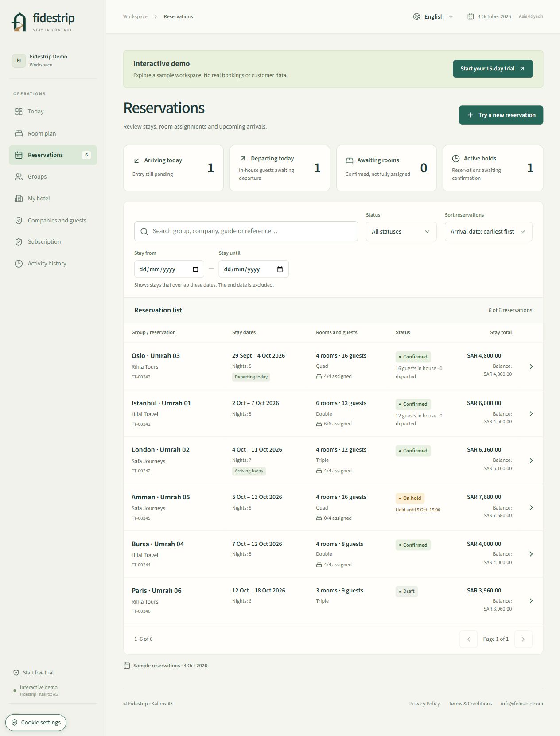Click the Draft status badge
Viewport: 560px width, 736px height.
tap(406, 591)
